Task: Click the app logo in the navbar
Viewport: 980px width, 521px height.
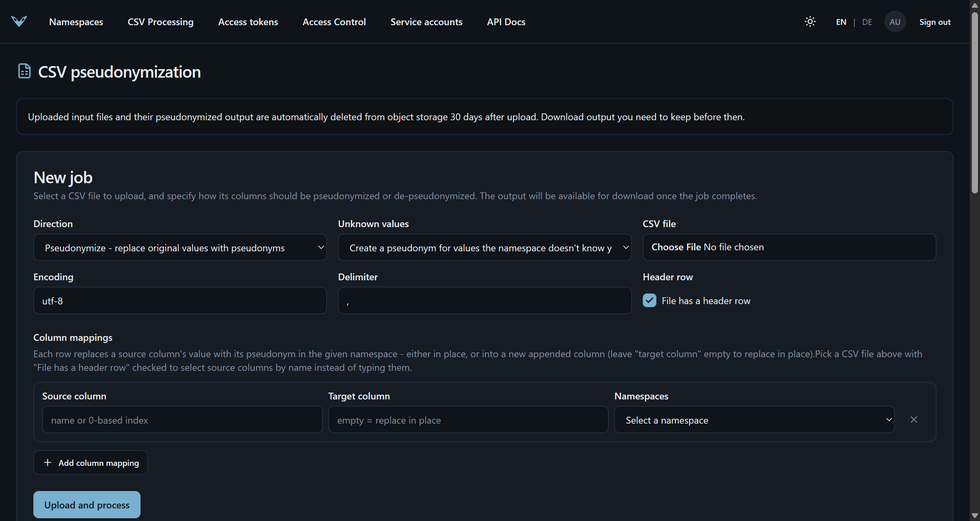Action: (x=19, y=21)
